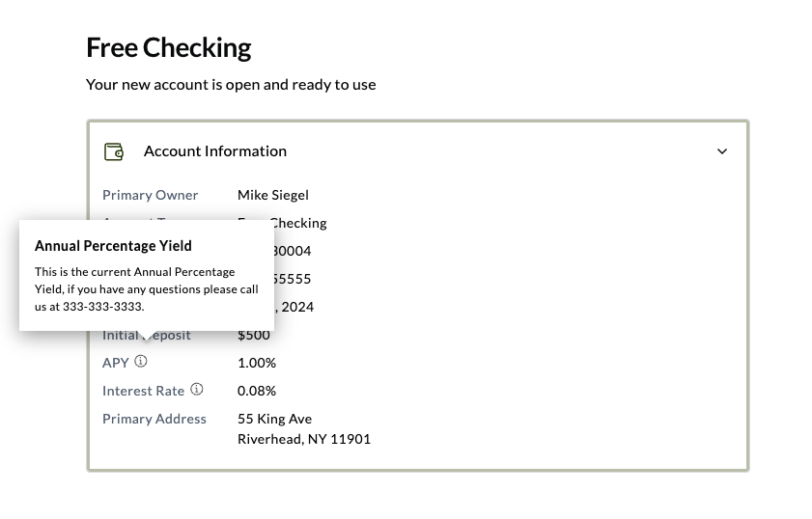Click the Free Checking page title
The image size is (812, 519).
click(x=168, y=47)
